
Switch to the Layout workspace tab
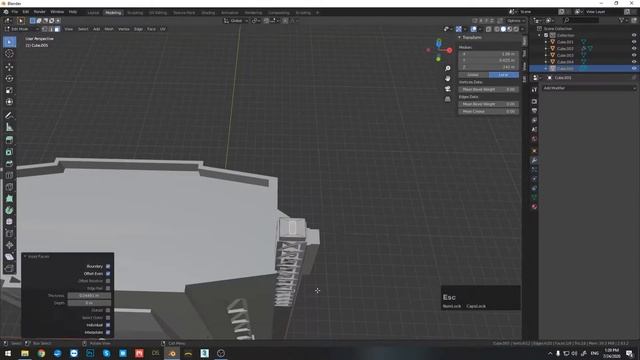click(93, 13)
